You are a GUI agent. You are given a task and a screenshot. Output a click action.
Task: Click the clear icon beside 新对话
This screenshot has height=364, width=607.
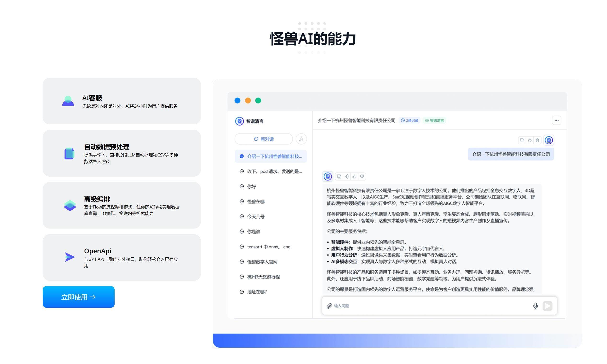point(301,139)
